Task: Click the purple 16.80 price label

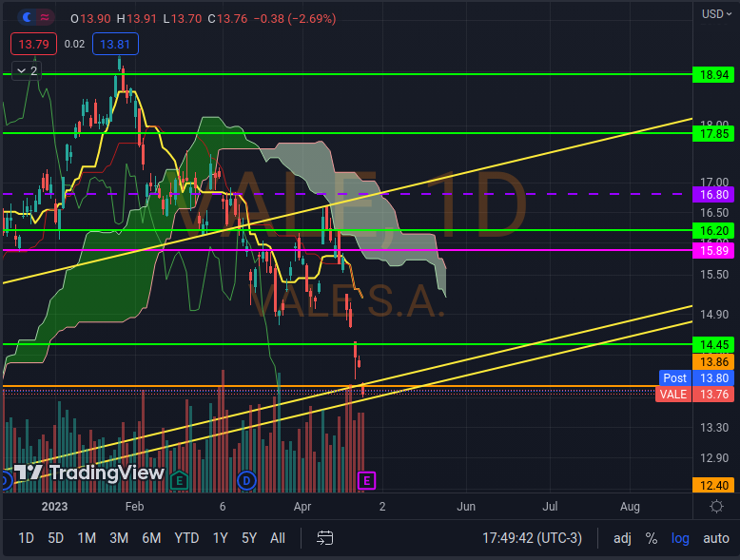Action: click(713, 194)
